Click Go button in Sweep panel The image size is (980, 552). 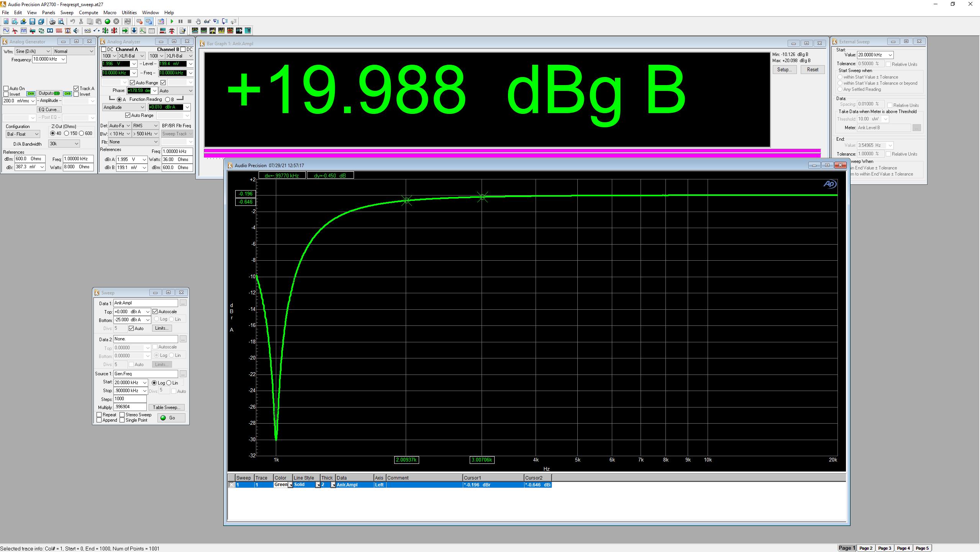(171, 418)
